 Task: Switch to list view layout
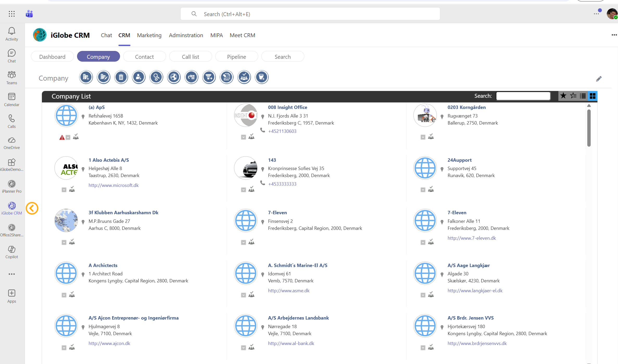583,96
